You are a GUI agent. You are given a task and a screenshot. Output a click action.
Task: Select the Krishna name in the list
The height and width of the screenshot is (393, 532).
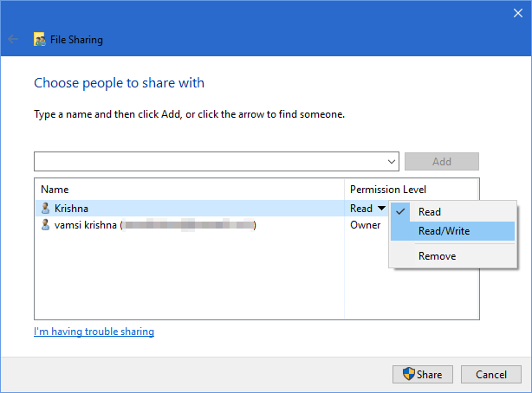71,208
